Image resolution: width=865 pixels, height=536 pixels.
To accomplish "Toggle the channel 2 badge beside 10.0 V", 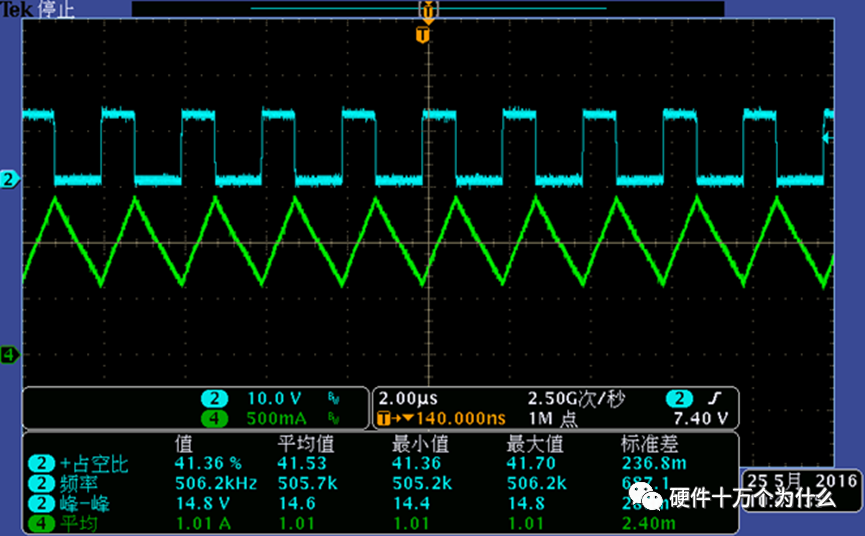I will pos(214,398).
